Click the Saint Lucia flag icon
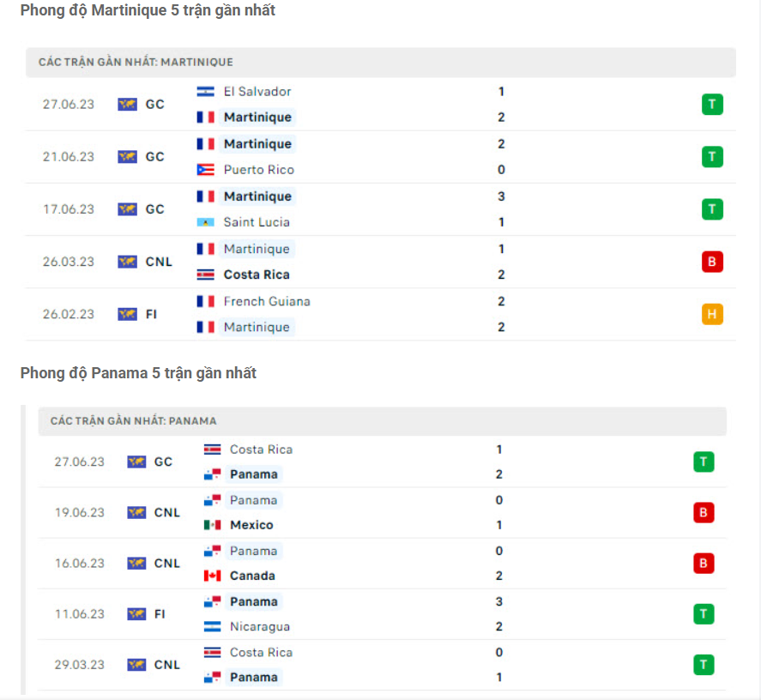Image resolution: width=761 pixels, height=700 pixels. 205,222
